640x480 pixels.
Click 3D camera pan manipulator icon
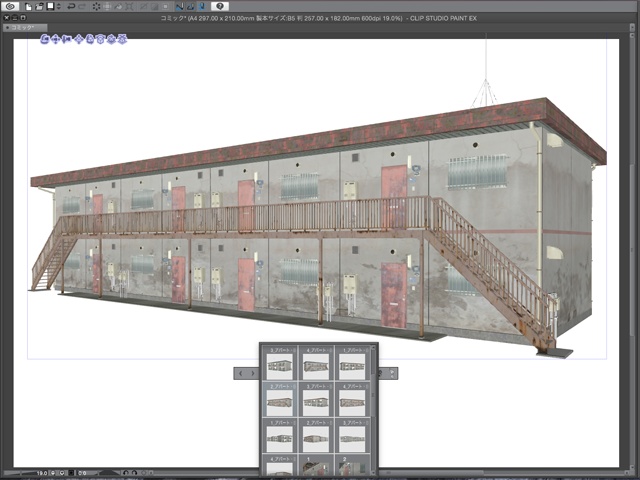click(x=56, y=39)
